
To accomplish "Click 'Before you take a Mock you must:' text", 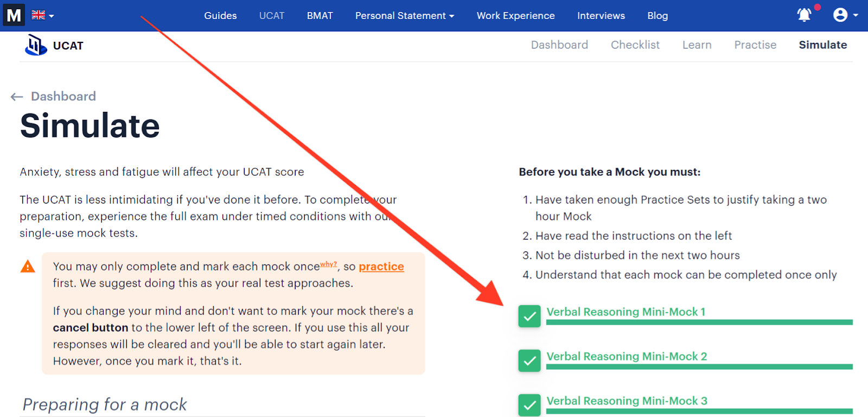I will [x=610, y=172].
